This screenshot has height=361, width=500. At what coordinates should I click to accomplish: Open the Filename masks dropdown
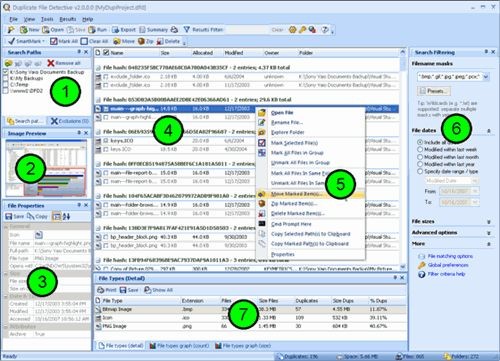click(486, 77)
